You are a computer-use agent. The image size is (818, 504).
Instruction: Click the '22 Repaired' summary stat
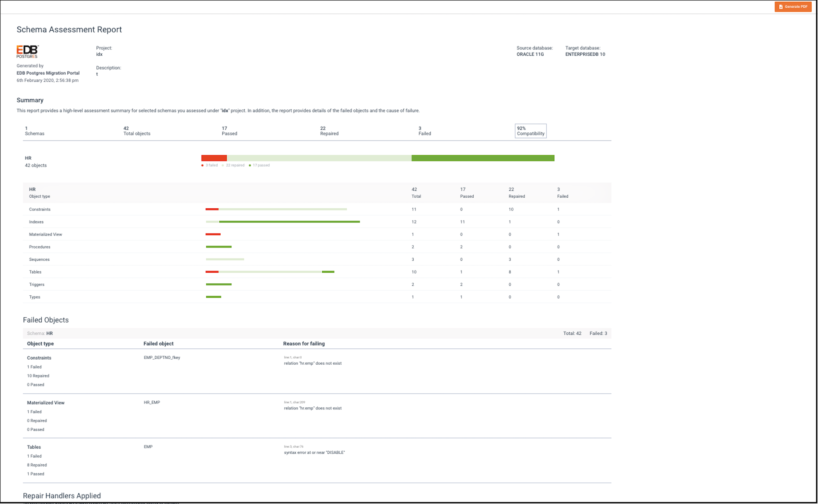[x=329, y=131]
